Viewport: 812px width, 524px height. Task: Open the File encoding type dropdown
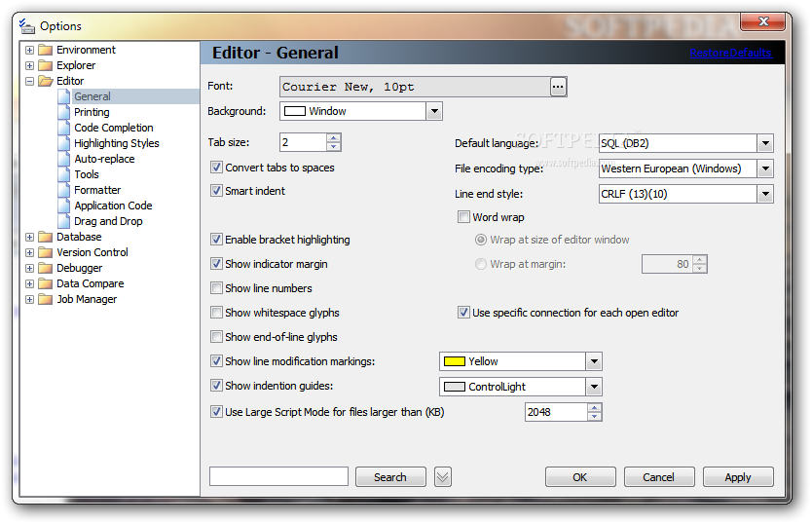pos(765,168)
